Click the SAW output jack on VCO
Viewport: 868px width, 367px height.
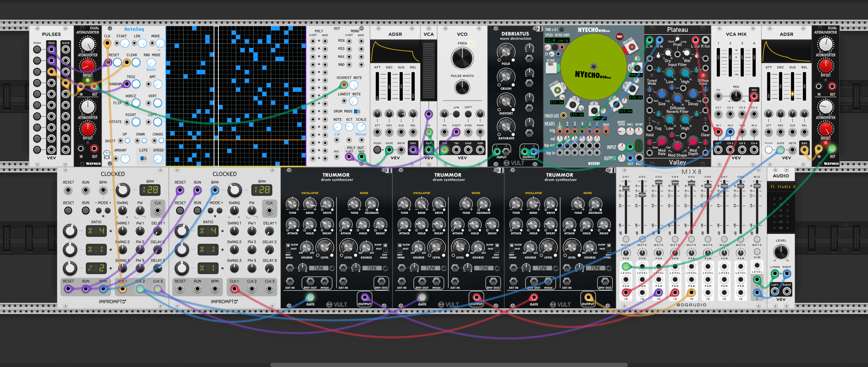468,150
